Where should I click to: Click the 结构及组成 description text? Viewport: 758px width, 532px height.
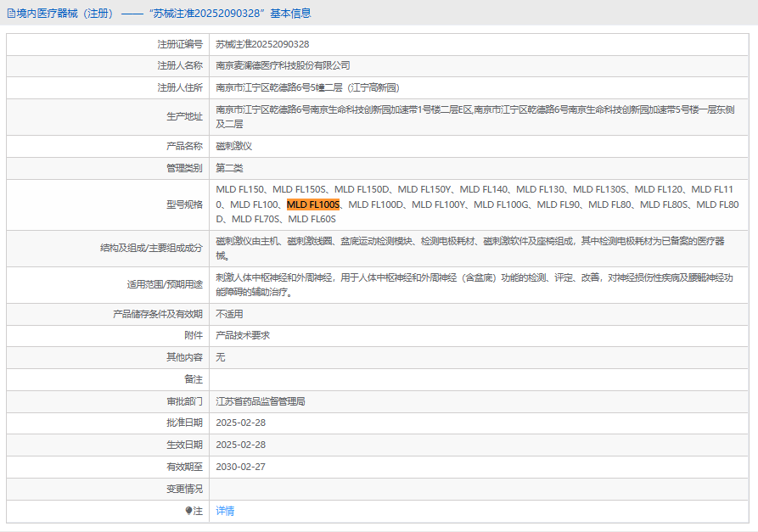pyautogui.click(x=470, y=249)
